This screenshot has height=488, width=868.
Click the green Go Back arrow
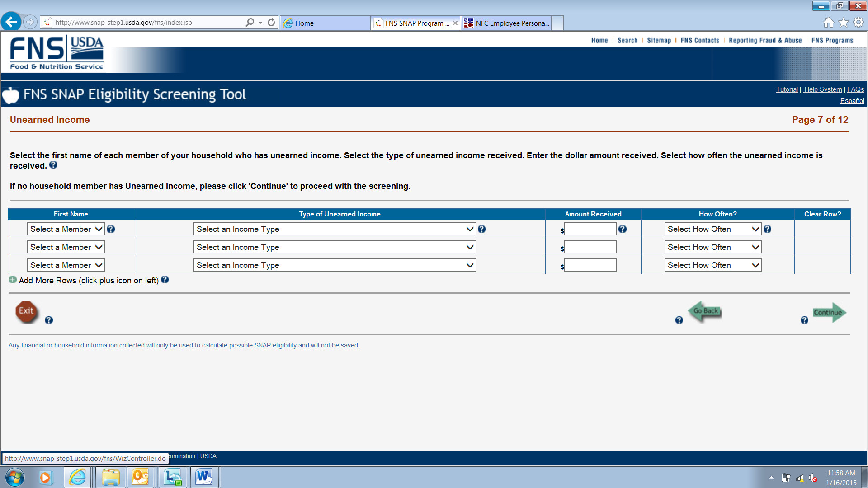[705, 311]
